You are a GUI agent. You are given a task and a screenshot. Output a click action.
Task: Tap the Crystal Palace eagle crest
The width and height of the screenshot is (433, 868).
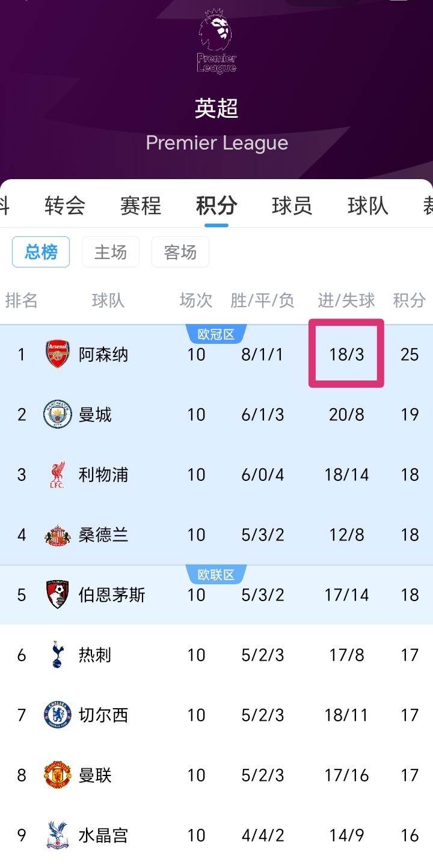coord(58,835)
